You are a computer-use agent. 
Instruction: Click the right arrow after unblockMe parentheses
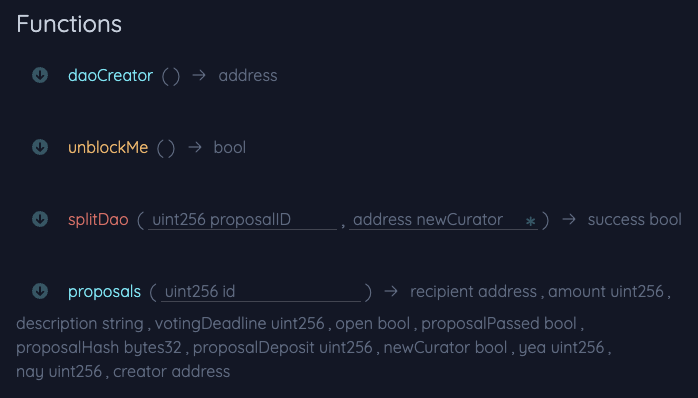pos(195,147)
